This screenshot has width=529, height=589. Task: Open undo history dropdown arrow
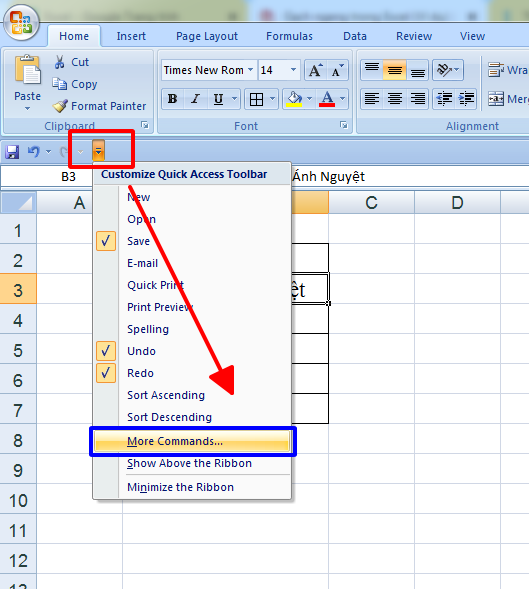click(48, 152)
